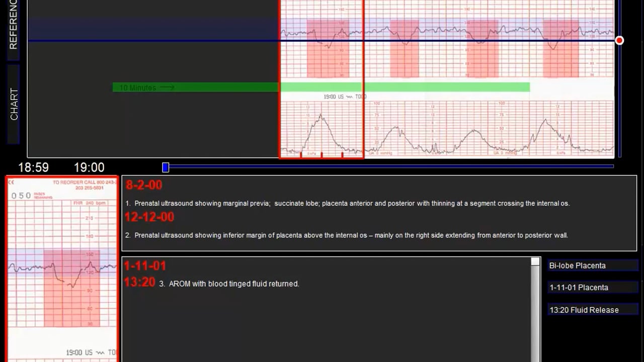Click the 13:20 time label
The width and height of the screenshot is (644, 362).
point(140,283)
